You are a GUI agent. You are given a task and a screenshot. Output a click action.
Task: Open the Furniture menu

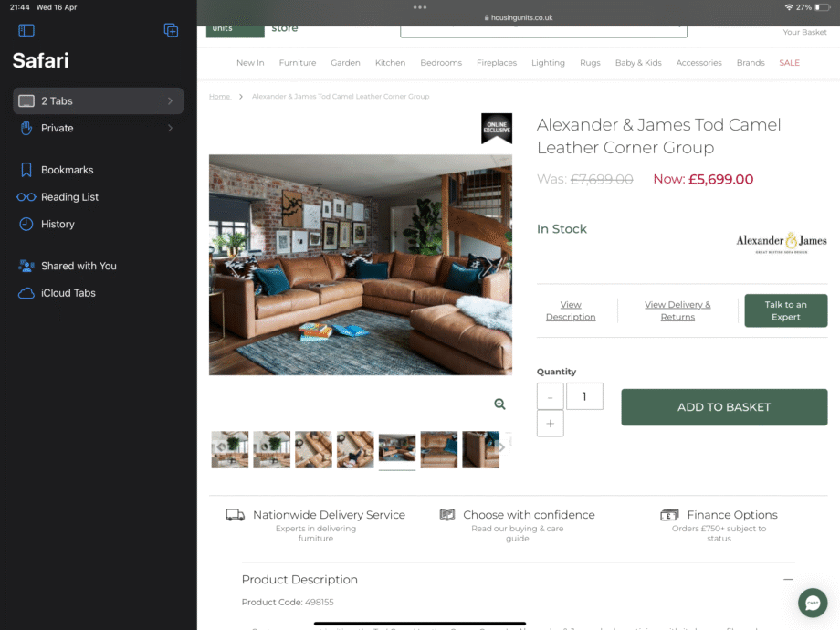[298, 63]
